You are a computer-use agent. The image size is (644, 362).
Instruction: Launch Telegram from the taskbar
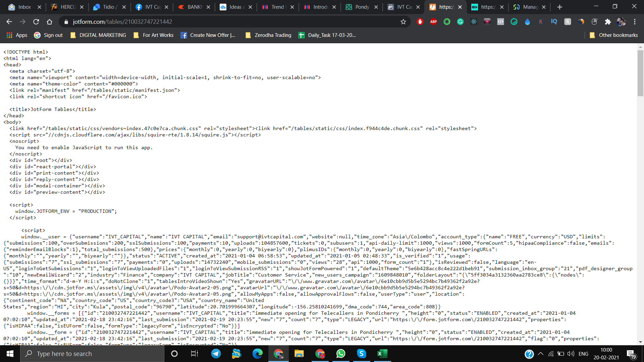[216, 354]
